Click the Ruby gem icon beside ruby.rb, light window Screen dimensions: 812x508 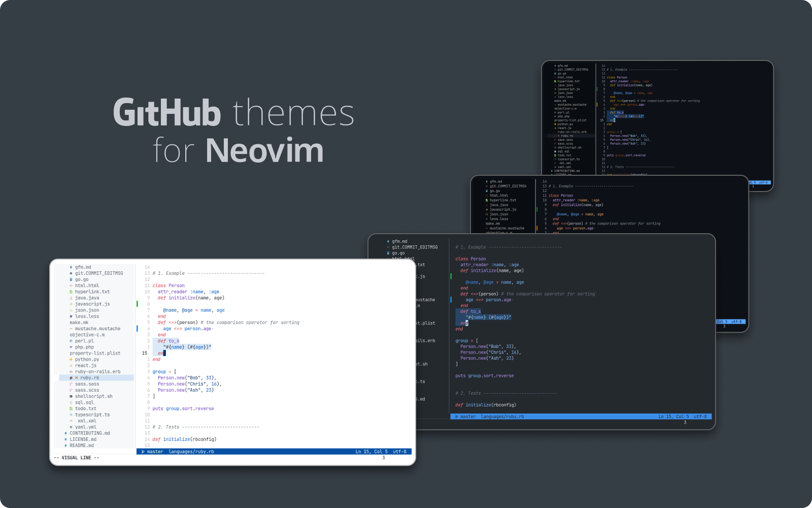71,378
